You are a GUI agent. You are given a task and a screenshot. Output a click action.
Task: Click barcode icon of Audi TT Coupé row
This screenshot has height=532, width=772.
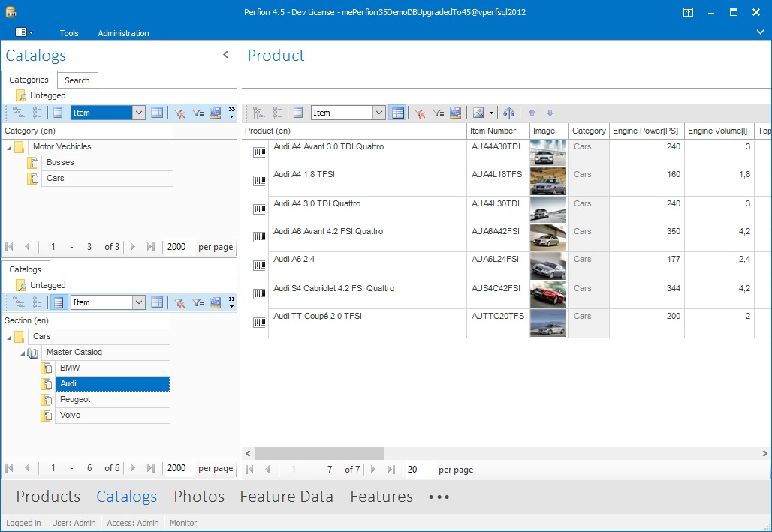tap(260, 323)
